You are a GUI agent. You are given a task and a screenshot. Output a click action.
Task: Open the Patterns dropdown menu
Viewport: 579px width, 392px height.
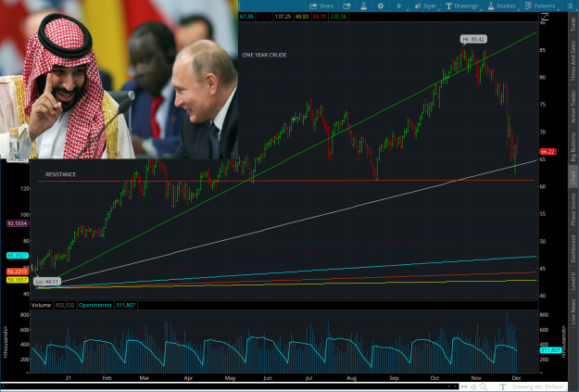click(x=540, y=6)
